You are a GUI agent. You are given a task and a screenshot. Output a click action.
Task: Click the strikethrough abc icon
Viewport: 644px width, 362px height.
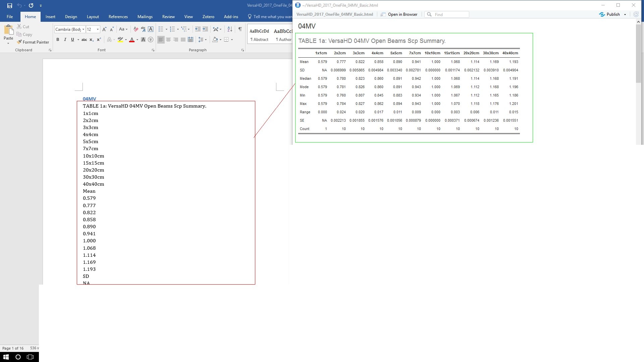[84, 40]
